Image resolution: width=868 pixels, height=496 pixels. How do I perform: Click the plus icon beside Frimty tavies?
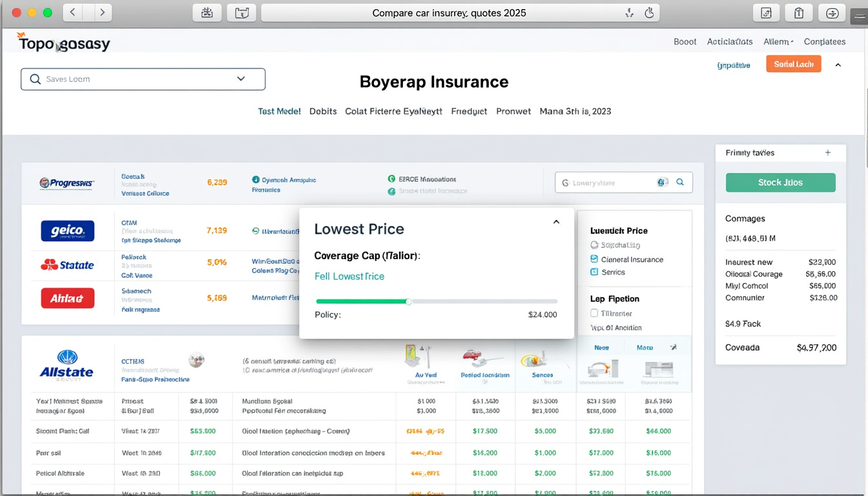point(828,153)
